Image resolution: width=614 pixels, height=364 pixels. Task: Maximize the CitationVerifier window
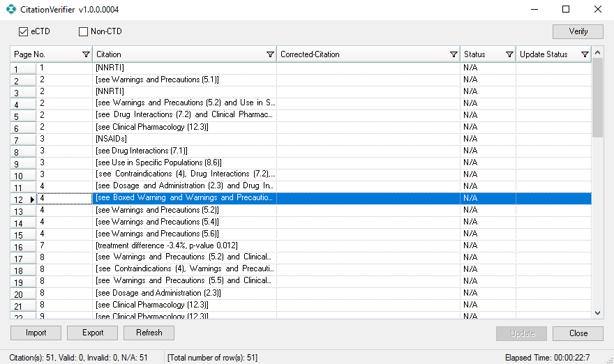click(x=566, y=9)
